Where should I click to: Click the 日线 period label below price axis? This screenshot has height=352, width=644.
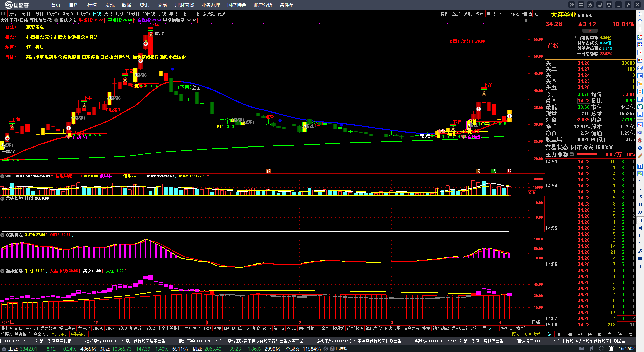(x=536, y=322)
